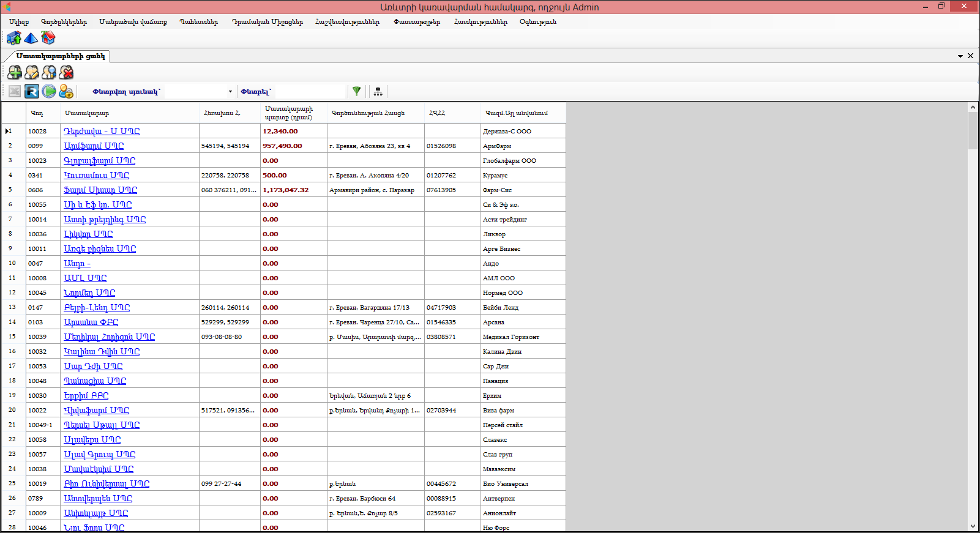Open supplier link in the Держава-С ООО row
Screen dimensions: 980x533
102,131
